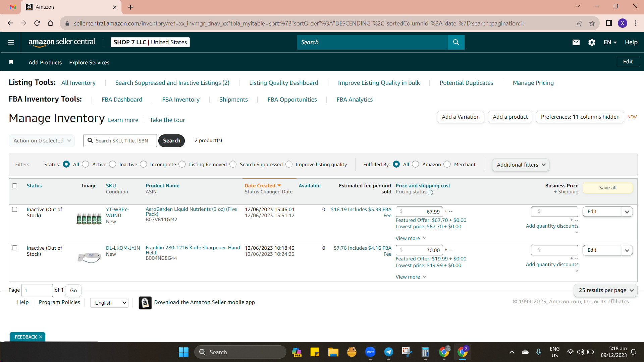Open Sticky Notes from the taskbar
Screen dimensions: 644x362
(315, 352)
